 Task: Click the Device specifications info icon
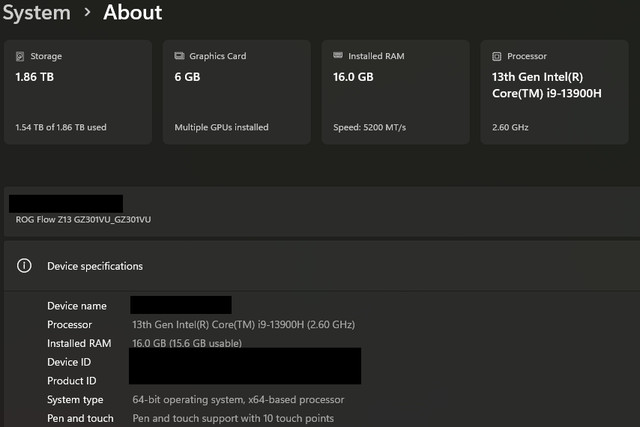[x=24, y=266]
